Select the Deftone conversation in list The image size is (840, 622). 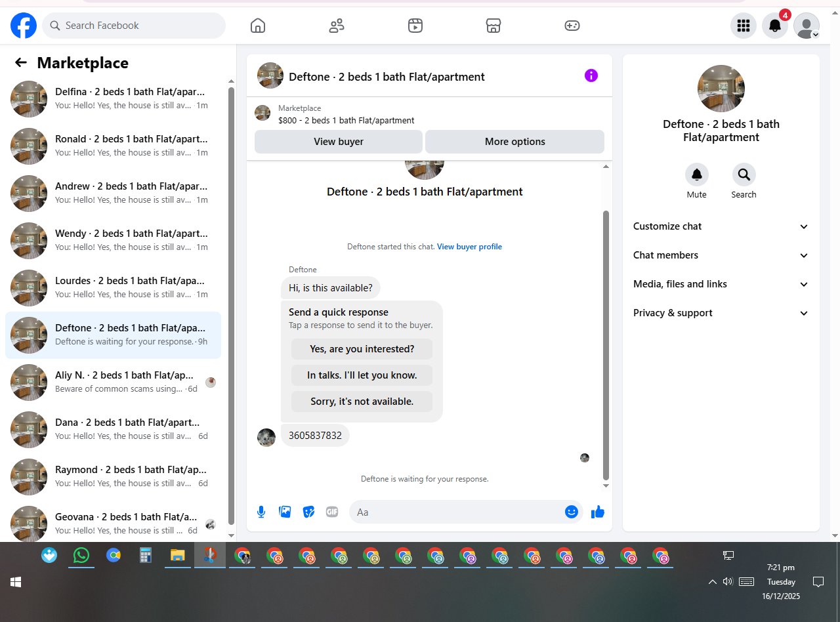113,335
